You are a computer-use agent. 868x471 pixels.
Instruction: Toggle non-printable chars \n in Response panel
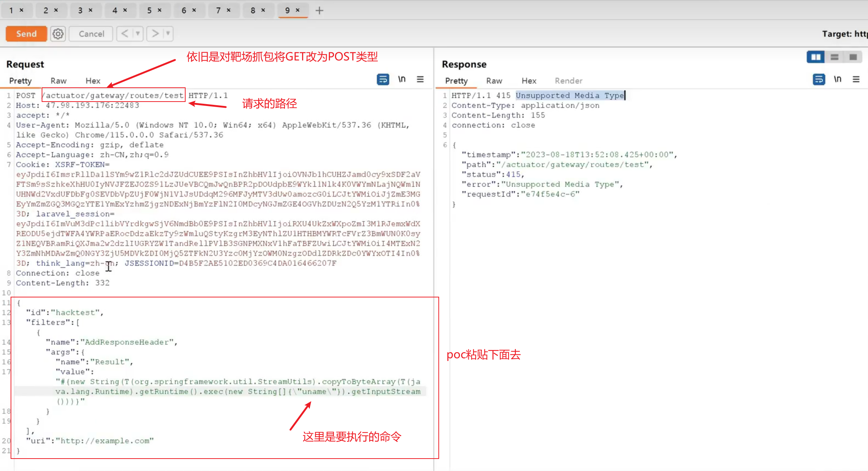837,79
